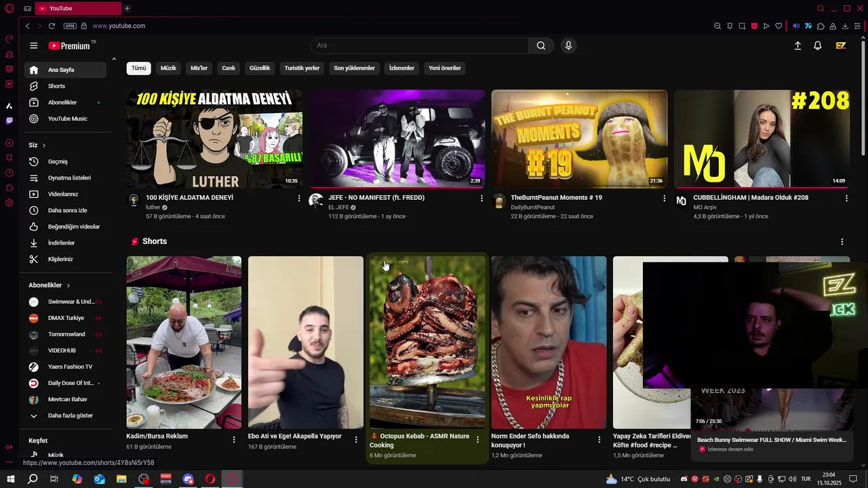Open the DMAX Turkiye subscription channel
The height and width of the screenshot is (488, 868).
click(65, 318)
